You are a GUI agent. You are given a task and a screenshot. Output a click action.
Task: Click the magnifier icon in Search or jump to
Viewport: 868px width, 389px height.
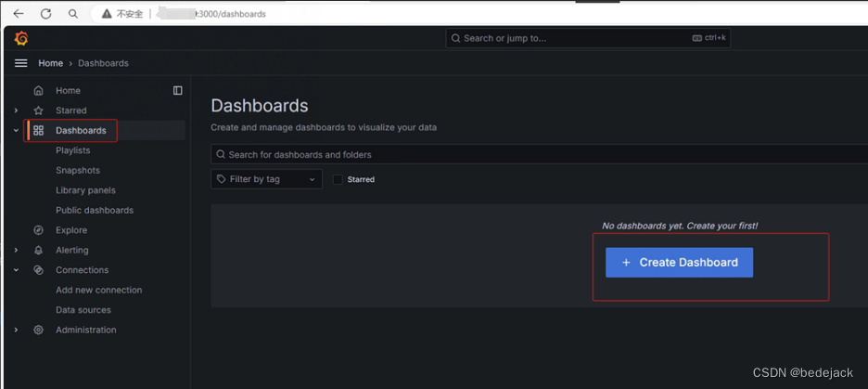pyautogui.click(x=455, y=38)
